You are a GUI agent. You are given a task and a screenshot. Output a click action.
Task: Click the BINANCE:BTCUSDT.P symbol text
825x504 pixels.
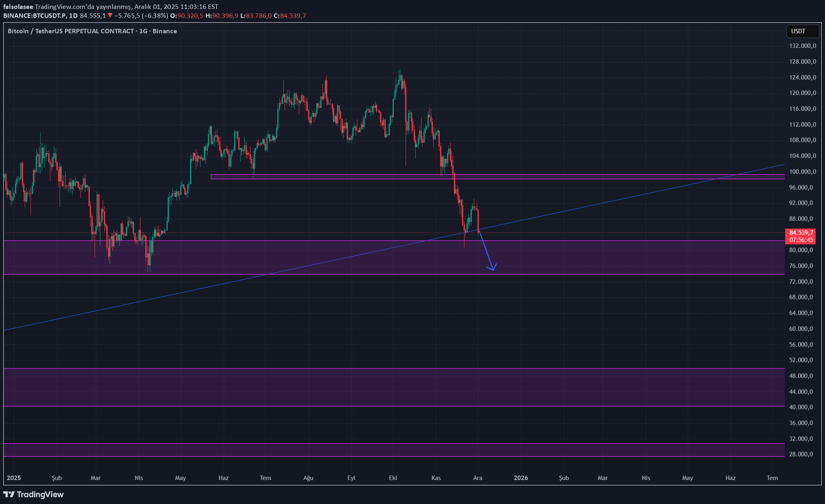[x=35, y=15]
